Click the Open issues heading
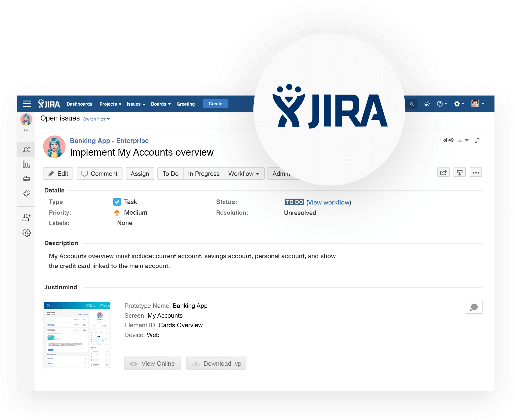This screenshot has height=420, width=515. (60, 118)
